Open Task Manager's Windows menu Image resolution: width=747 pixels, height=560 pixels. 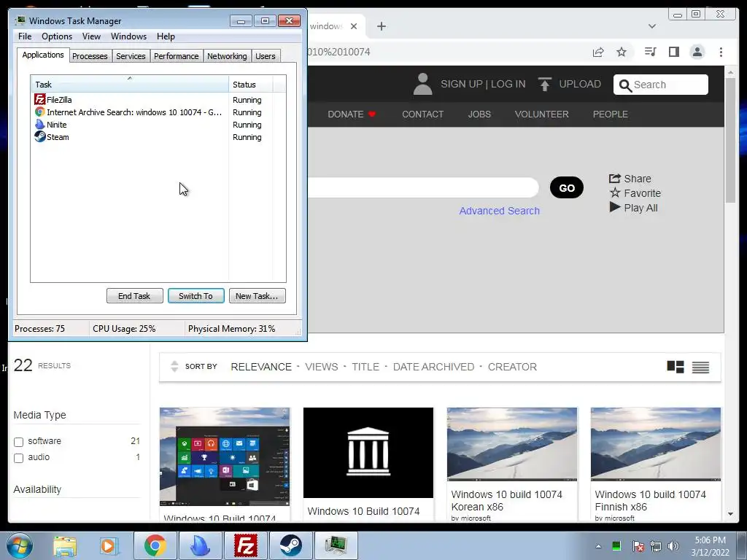(x=128, y=36)
